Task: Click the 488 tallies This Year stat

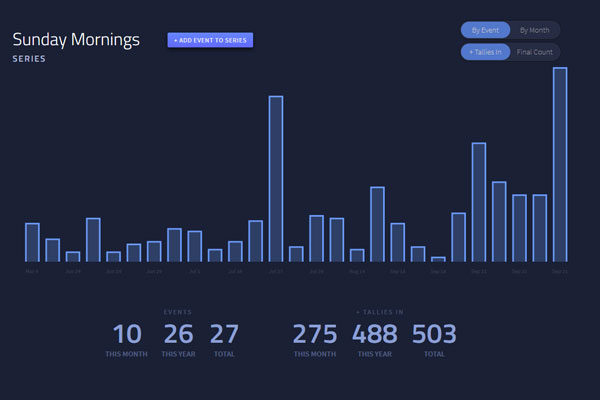Action: click(x=375, y=335)
